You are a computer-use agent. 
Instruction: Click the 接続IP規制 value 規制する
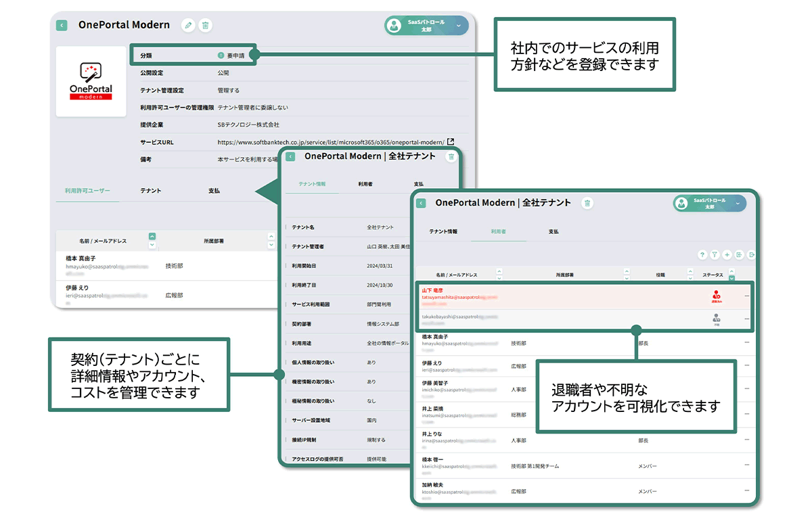(x=376, y=440)
